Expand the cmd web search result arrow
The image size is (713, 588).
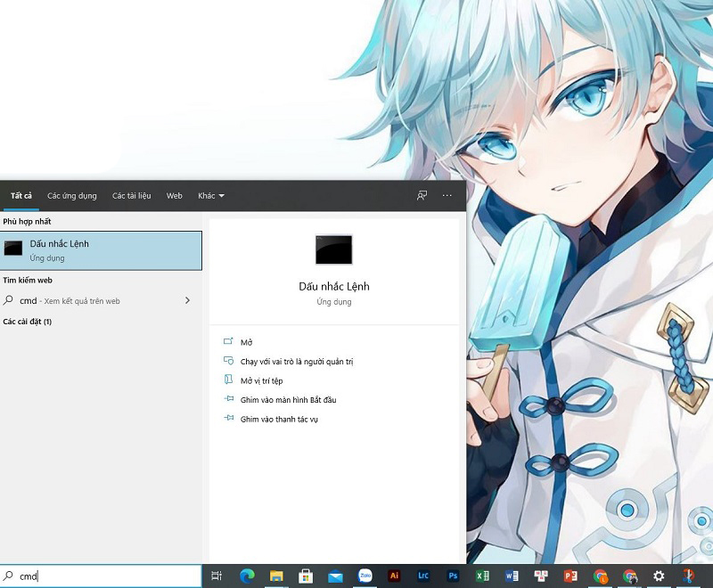pos(187,300)
